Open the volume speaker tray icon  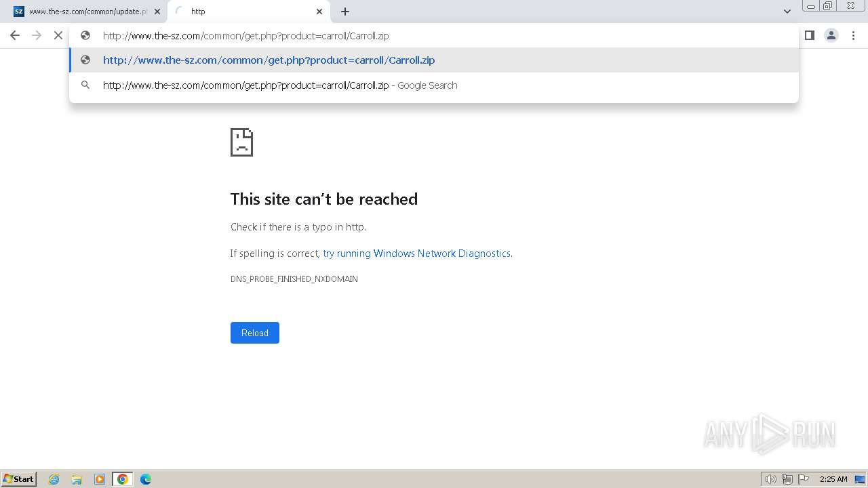771,479
